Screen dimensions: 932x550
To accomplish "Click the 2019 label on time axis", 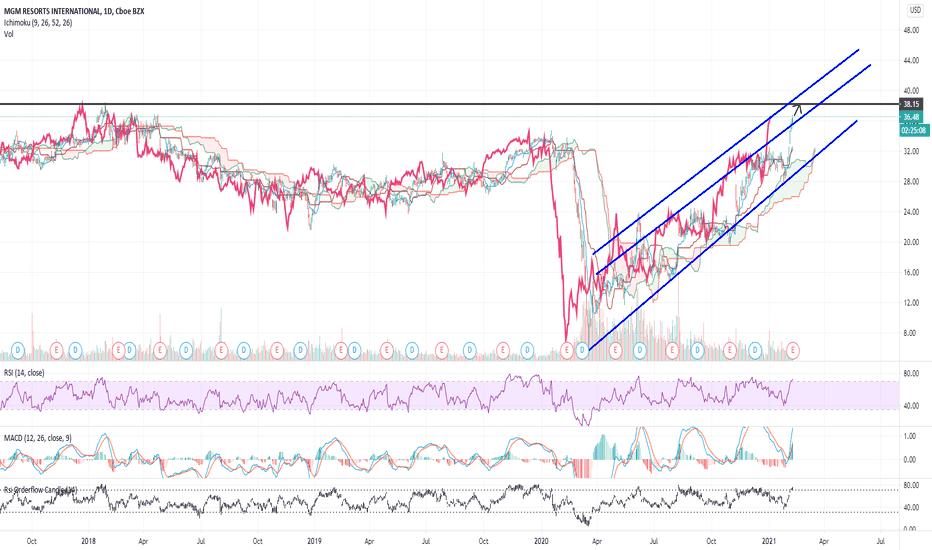I will pos(314,541).
